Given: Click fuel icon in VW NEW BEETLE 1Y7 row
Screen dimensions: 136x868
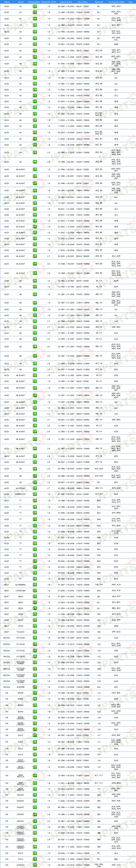Looking at the screenshot, I should (x=35, y=789).
